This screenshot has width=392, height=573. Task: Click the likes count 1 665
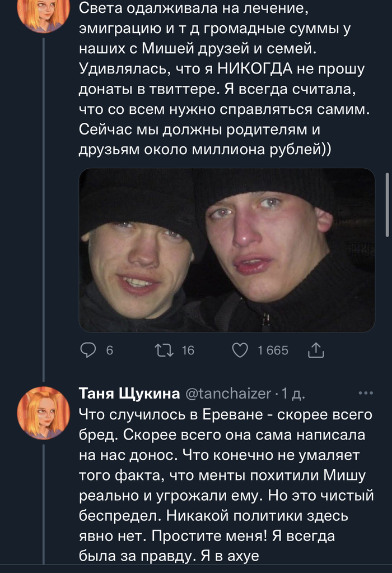click(x=273, y=350)
